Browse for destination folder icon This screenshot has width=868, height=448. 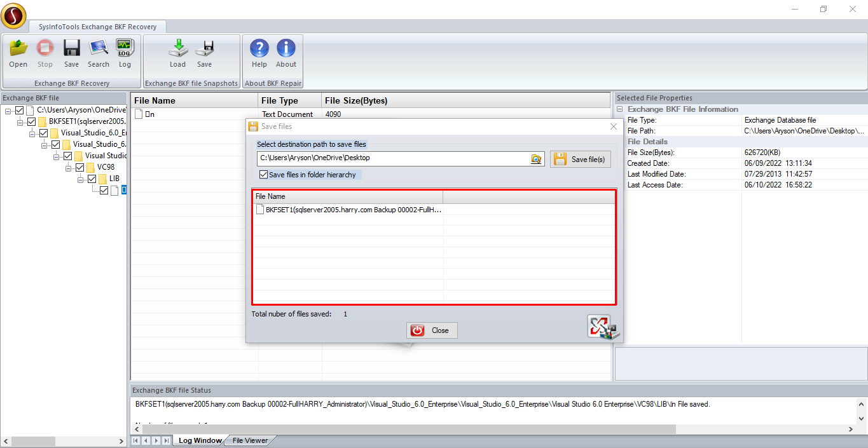point(537,159)
